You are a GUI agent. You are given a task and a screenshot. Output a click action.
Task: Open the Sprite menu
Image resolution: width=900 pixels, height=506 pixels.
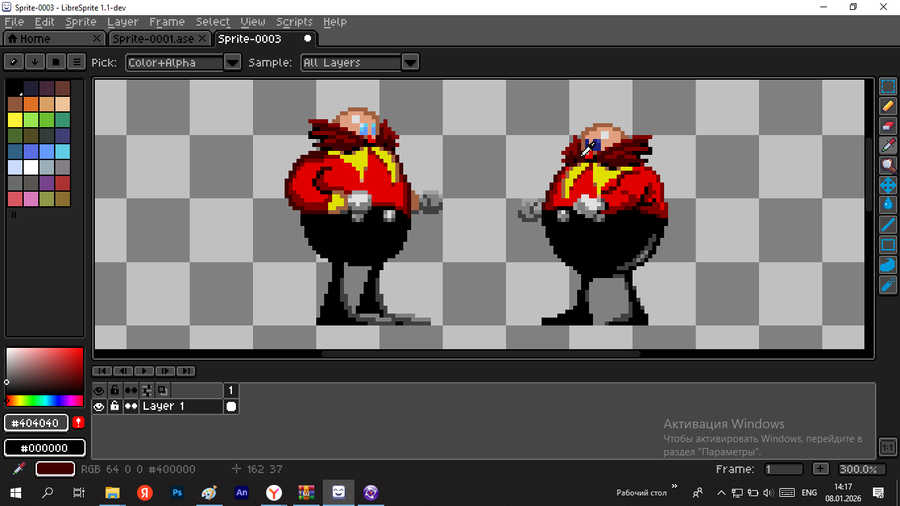point(80,22)
